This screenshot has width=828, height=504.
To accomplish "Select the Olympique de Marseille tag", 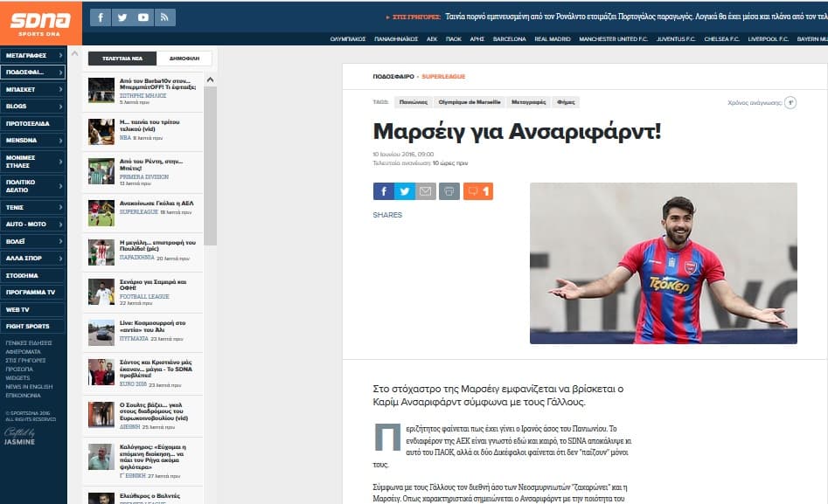I will pyautogui.click(x=470, y=102).
